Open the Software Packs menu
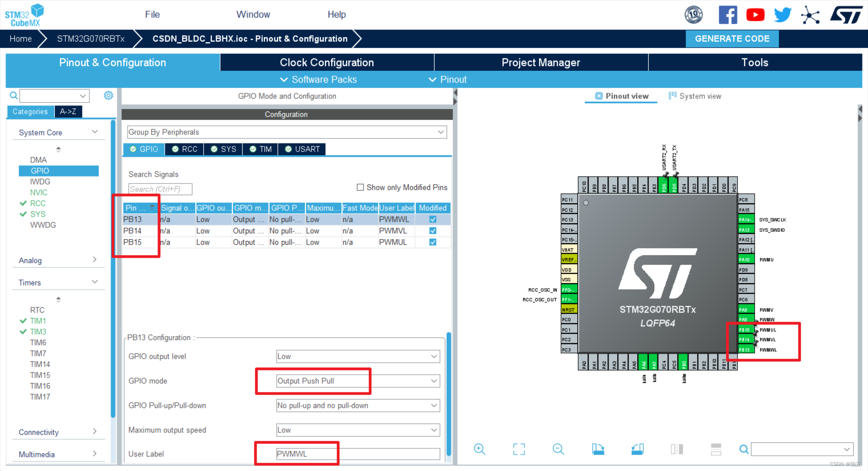Screen dimensions: 868x471 318,79
